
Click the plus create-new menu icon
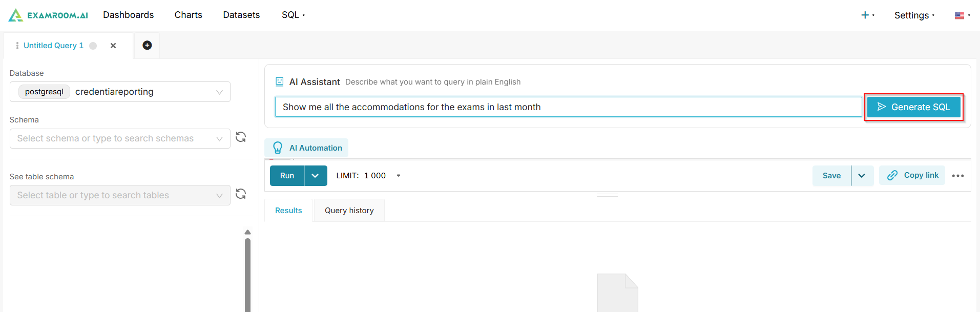[x=865, y=15]
